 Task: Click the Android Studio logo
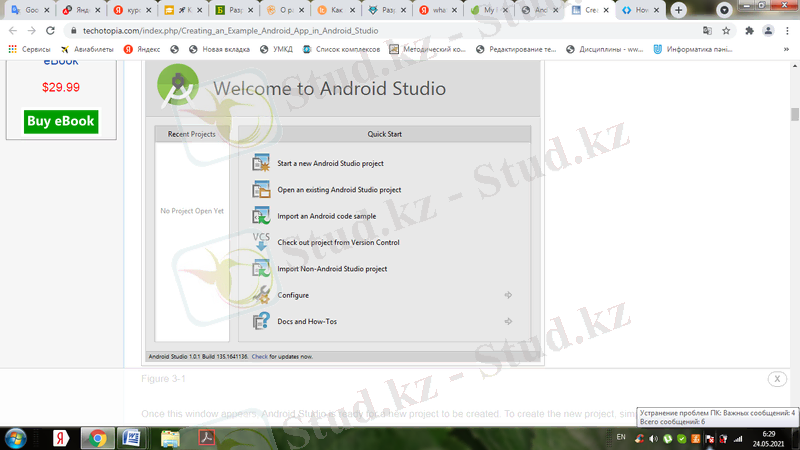[178, 87]
